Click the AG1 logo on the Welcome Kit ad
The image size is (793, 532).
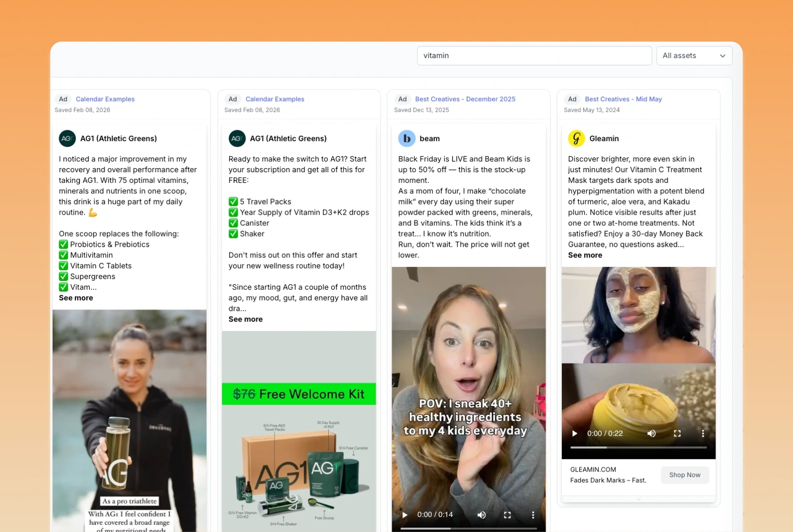tap(237, 138)
